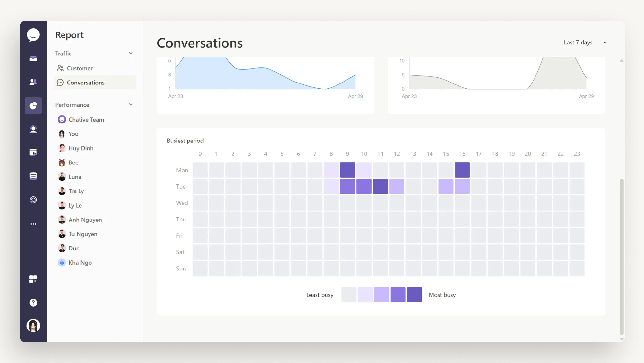Open the contacts people icon
644x363 pixels.
coord(33,82)
